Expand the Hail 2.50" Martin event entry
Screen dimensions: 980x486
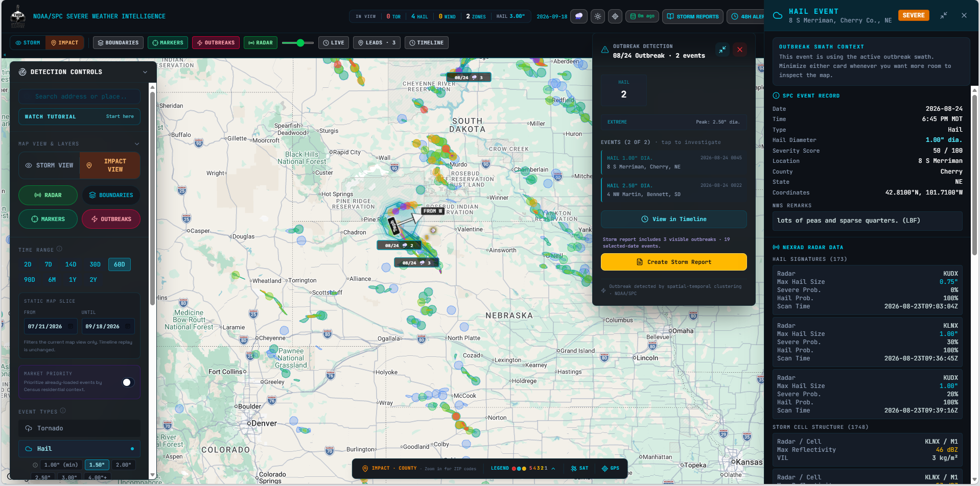point(673,190)
